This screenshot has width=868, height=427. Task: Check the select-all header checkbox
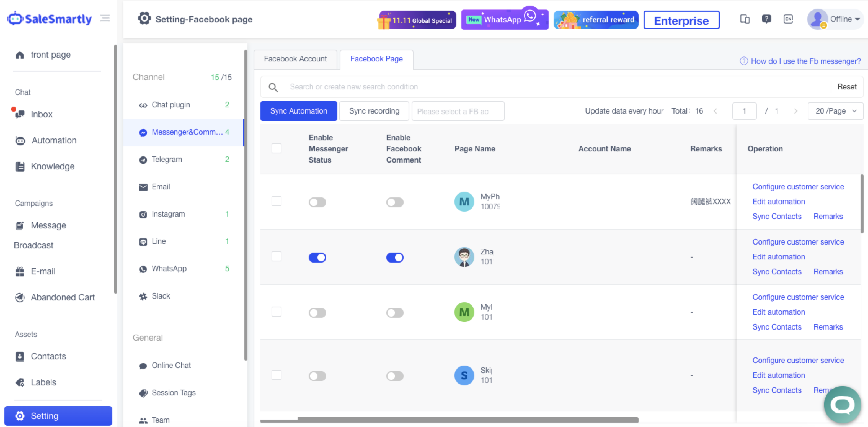(276, 148)
